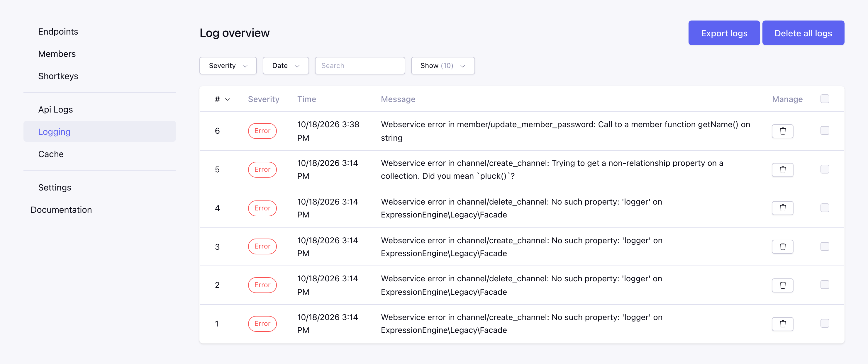This screenshot has width=868, height=364.
Task: Click the Time column header
Action: (x=307, y=99)
